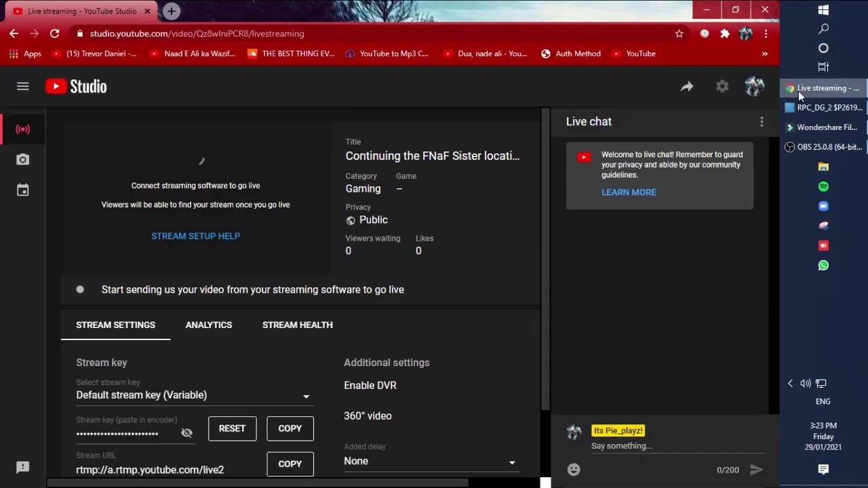Screen dimensions: 868x488
Task: Open Chrome Extensions puzzle icon
Action: pos(725,33)
